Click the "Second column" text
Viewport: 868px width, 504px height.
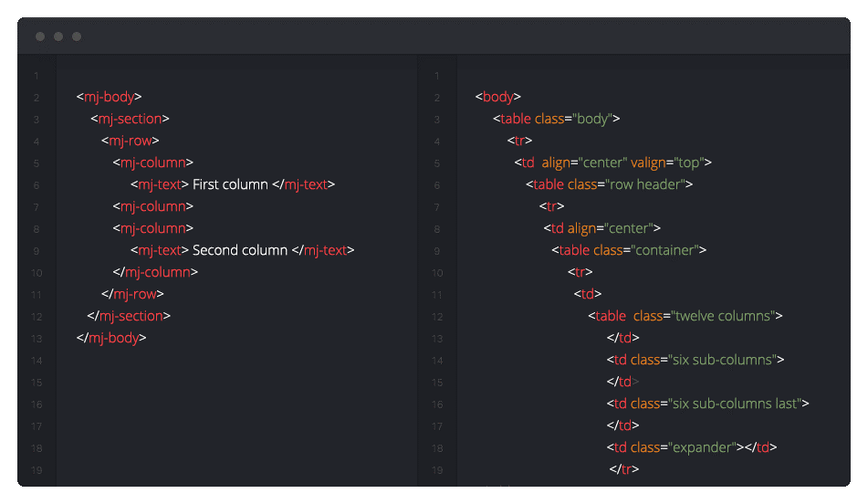tap(240, 250)
